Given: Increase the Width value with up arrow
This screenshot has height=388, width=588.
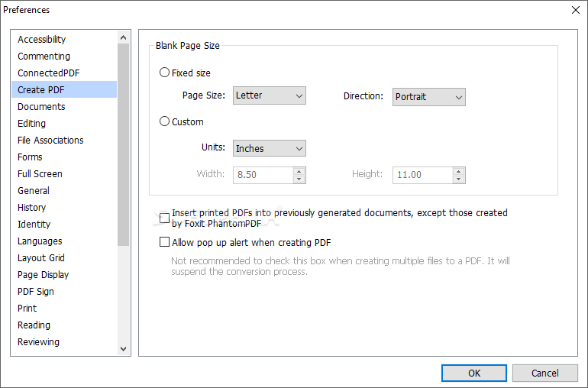Looking at the screenshot, I should click(299, 171).
